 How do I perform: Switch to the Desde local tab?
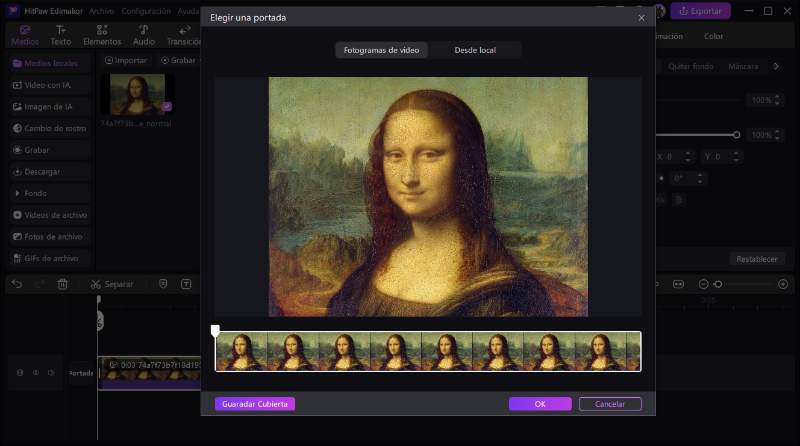pos(475,50)
